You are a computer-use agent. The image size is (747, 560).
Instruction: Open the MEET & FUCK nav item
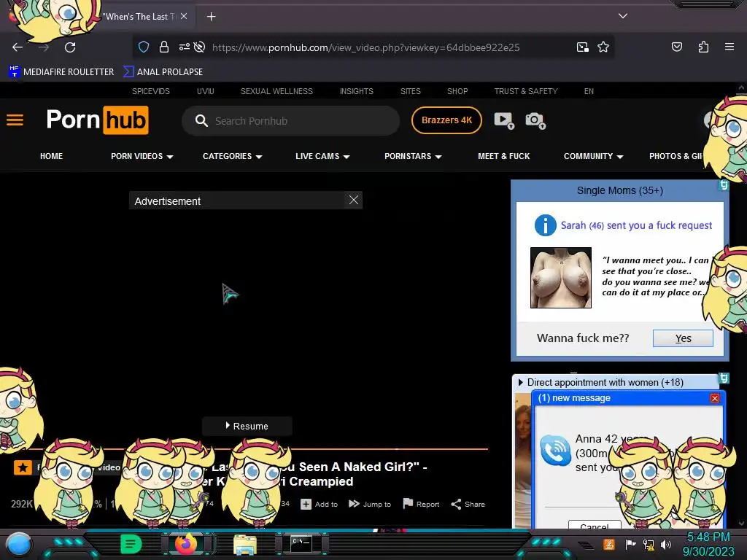tap(503, 156)
